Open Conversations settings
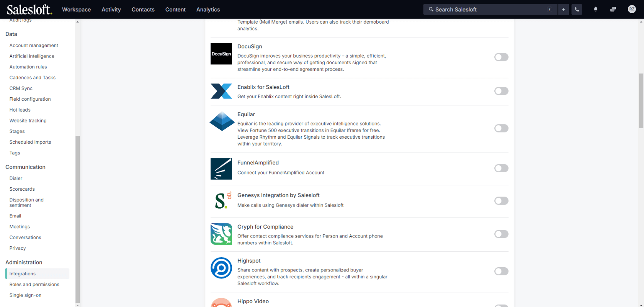 click(25, 237)
